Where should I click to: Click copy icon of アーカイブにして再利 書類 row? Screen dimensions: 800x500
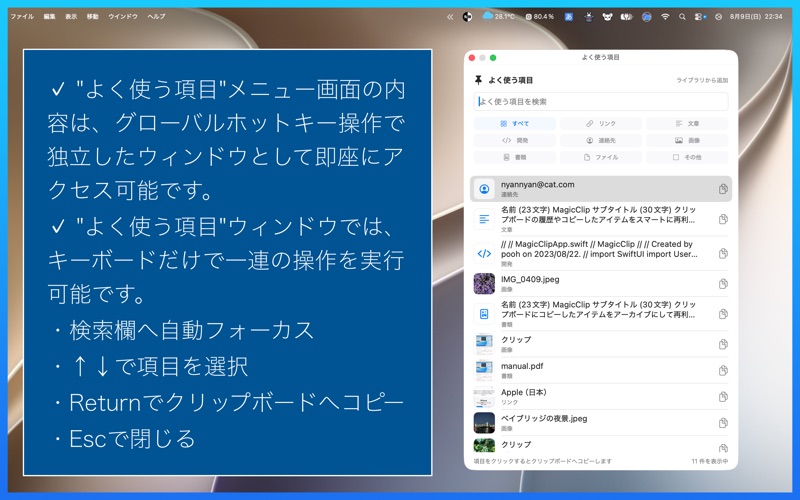(723, 314)
